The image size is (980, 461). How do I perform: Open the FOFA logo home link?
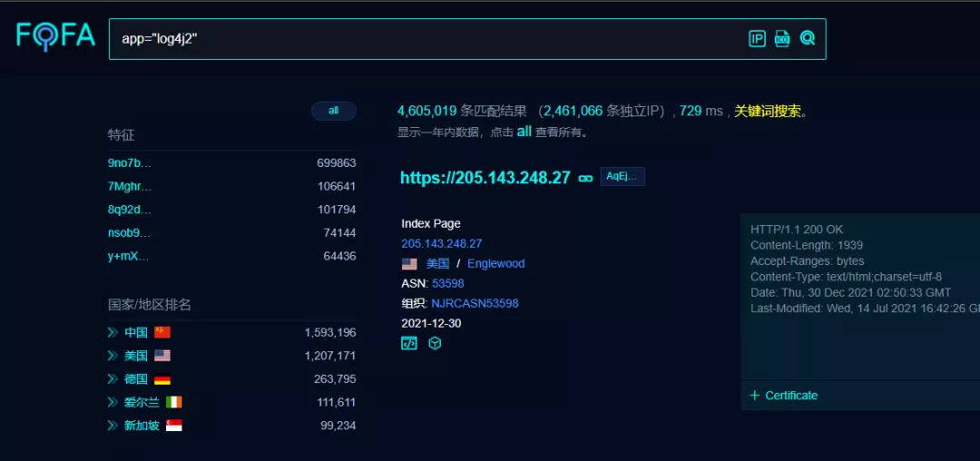(55, 36)
